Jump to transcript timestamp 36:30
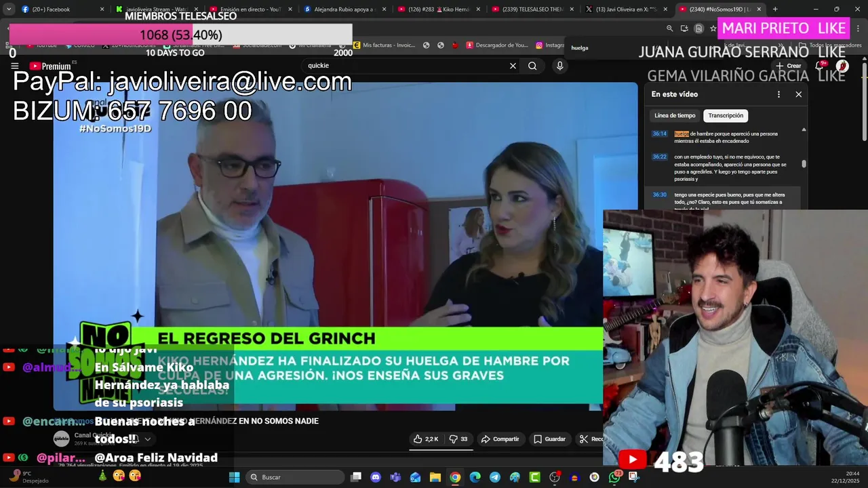 click(x=660, y=195)
